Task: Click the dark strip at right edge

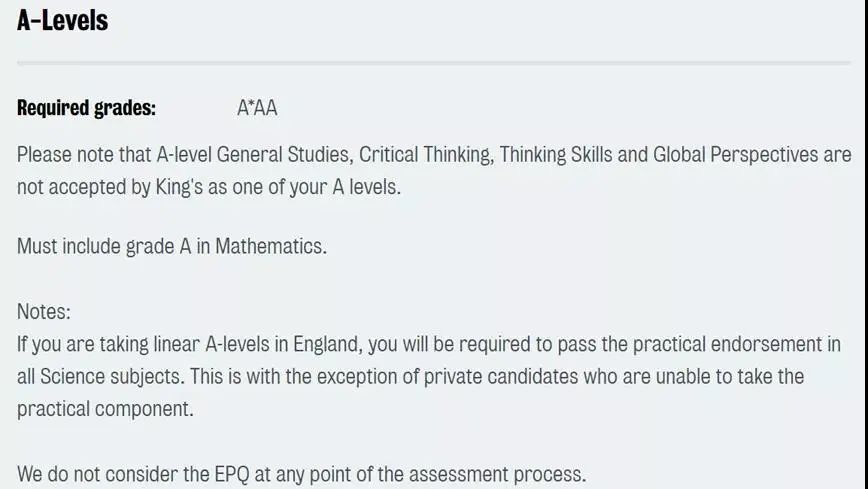Action: click(x=866, y=244)
